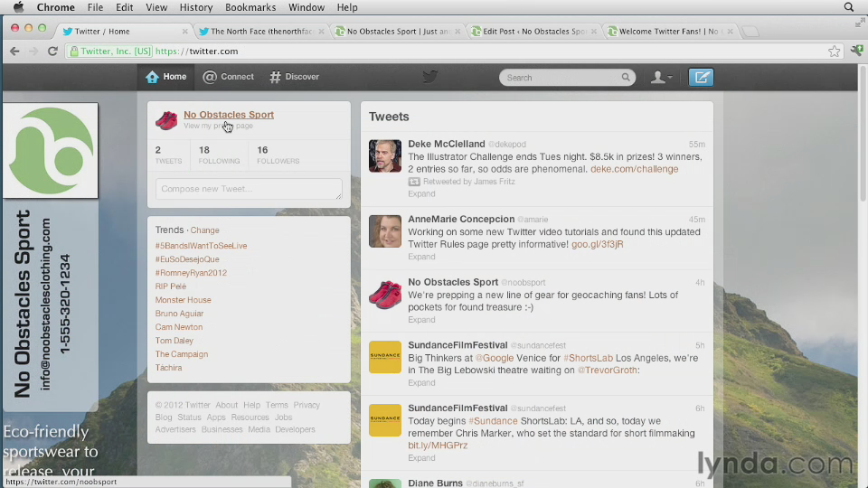Viewport: 868px width, 488px height.
Task: Switch to The North Face browser tab
Action: point(259,31)
